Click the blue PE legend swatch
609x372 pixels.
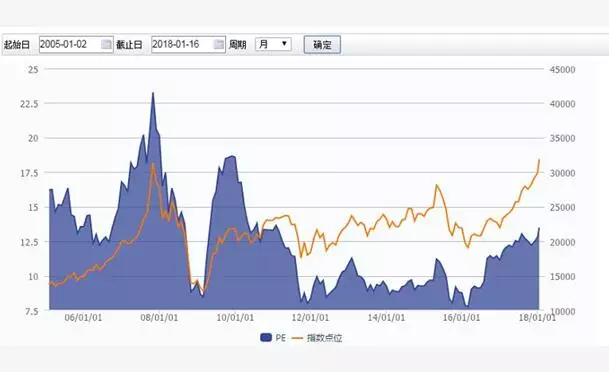266,338
